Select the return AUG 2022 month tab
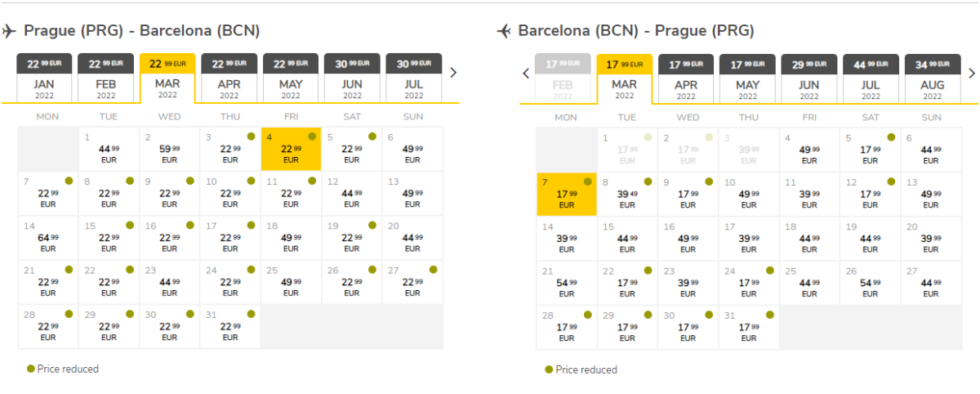Screen dimensions: 980x394 (932, 79)
